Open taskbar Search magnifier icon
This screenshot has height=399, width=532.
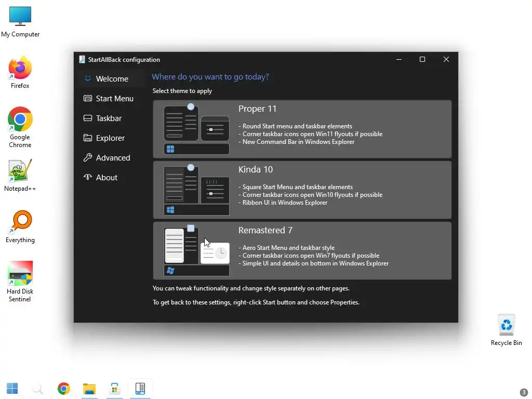(x=37, y=389)
